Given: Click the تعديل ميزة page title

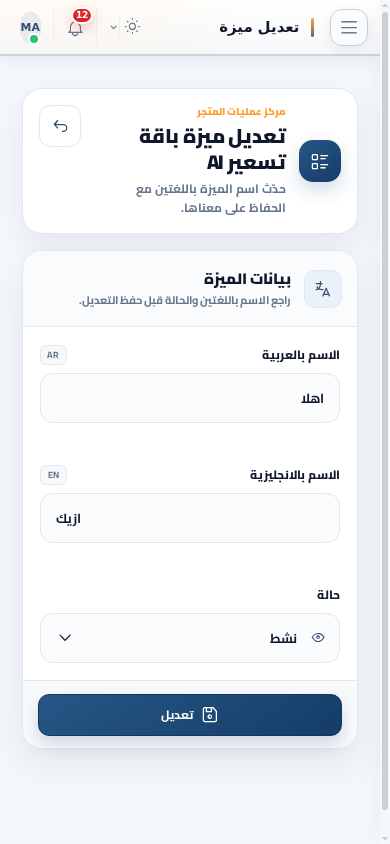Looking at the screenshot, I should (x=259, y=27).
